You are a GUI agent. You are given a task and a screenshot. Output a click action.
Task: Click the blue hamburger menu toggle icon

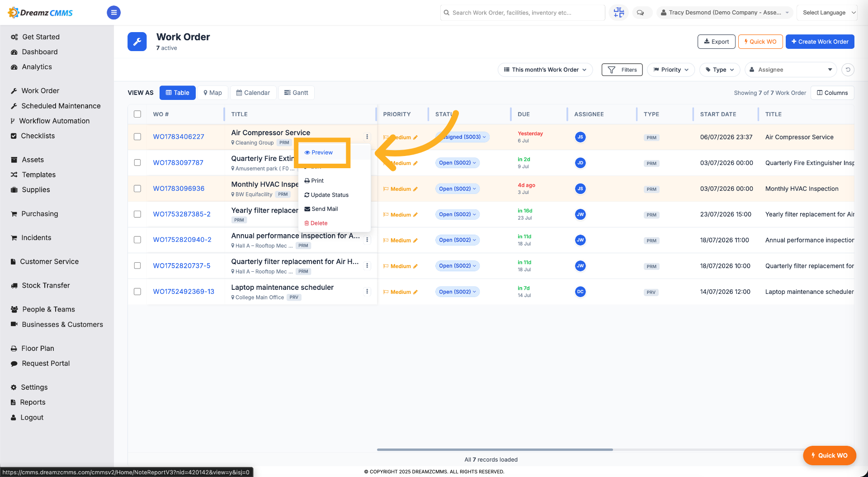point(113,13)
